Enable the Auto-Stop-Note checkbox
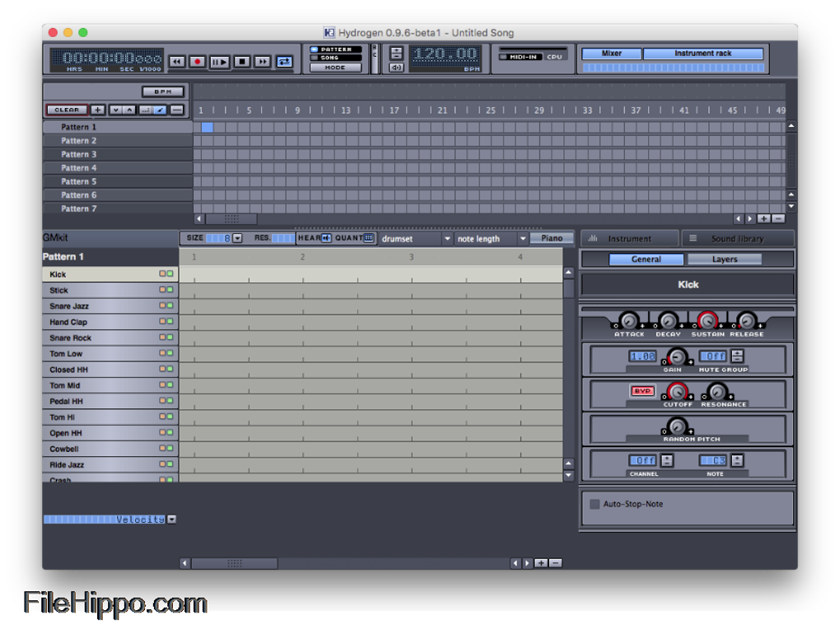 [594, 504]
